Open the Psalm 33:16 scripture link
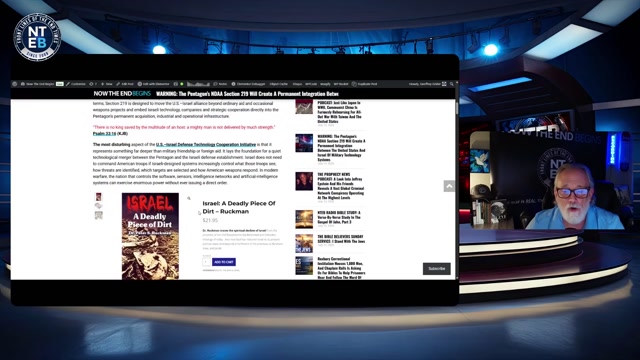The image size is (640, 360). 104,133
